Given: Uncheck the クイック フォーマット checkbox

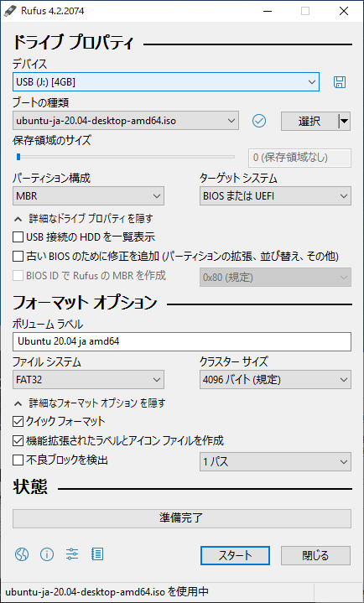Looking at the screenshot, I should 18,422.
